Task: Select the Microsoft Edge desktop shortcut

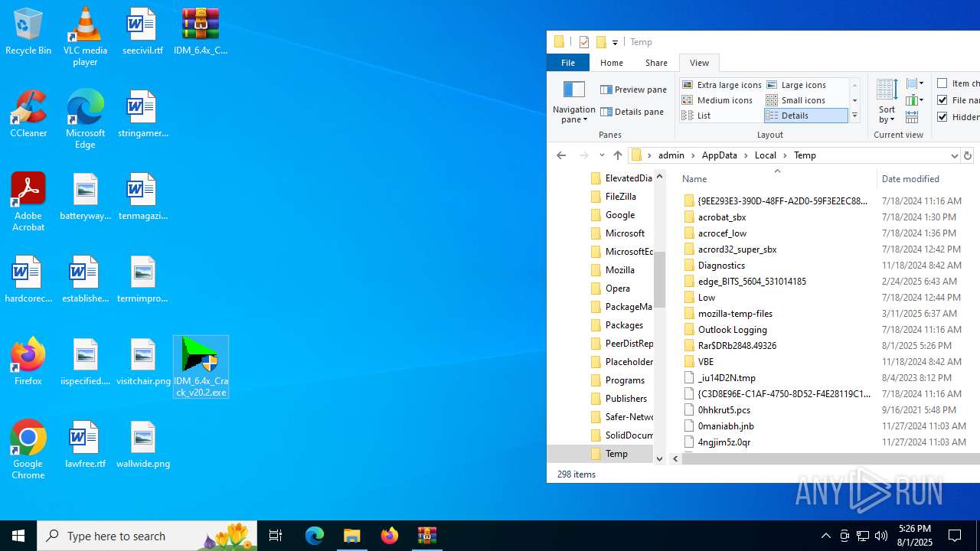Action: tap(85, 119)
